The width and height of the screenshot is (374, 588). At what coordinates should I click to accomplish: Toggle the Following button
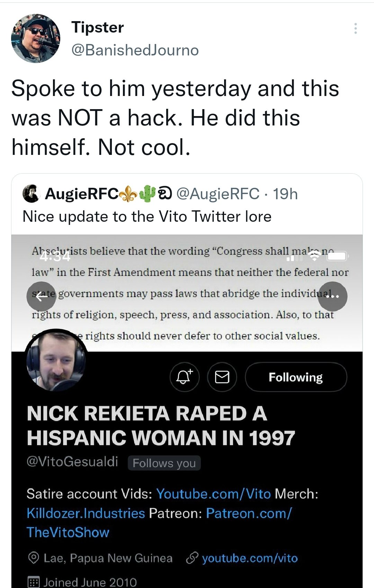296,377
